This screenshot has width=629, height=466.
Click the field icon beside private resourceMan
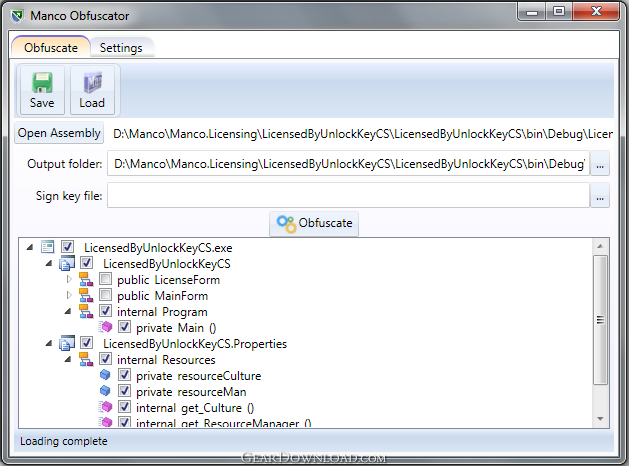[105, 391]
